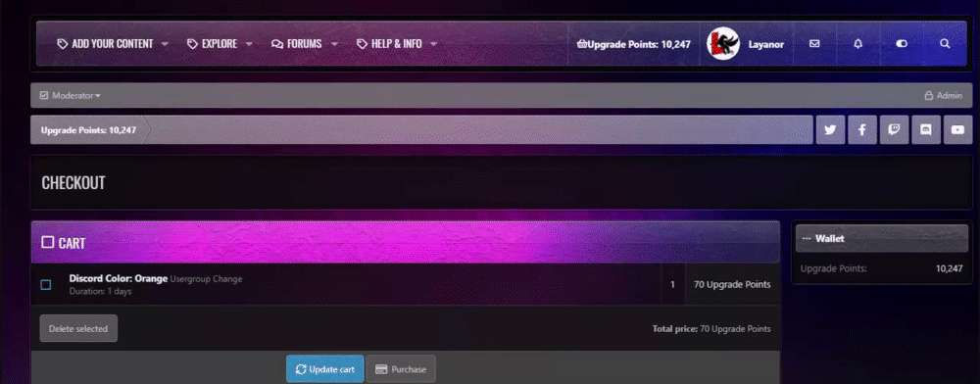Expand the Forums dropdown arrow

coord(334,44)
